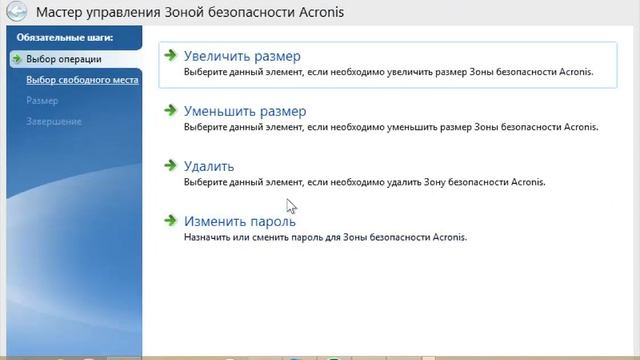The height and width of the screenshot is (360, 640).
Task: Click green arrow beside Изменить пароль
Action: click(x=170, y=220)
